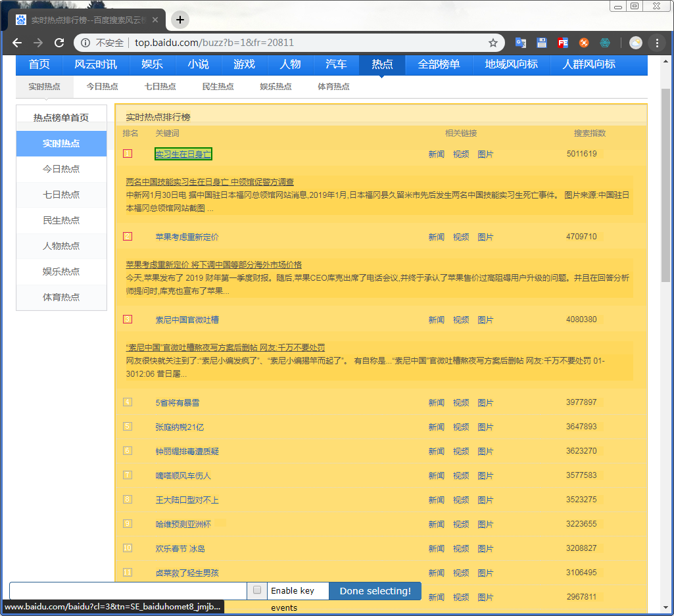Click the address bar URL
674x616 pixels.
coord(214,43)
